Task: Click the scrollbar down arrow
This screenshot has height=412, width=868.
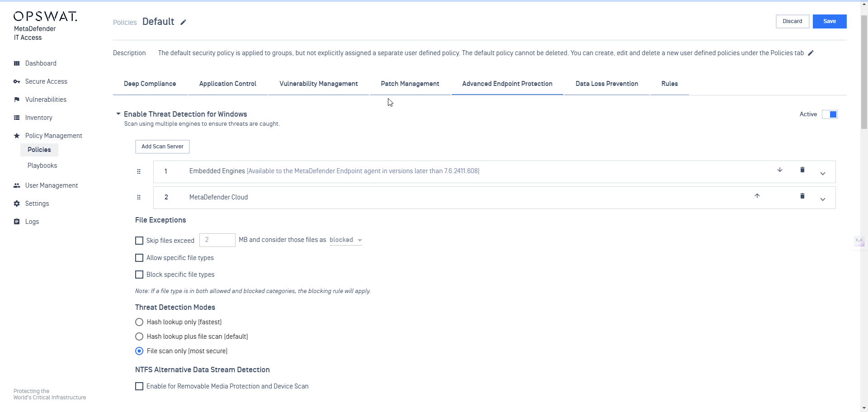Action: [x=864, y=408]
